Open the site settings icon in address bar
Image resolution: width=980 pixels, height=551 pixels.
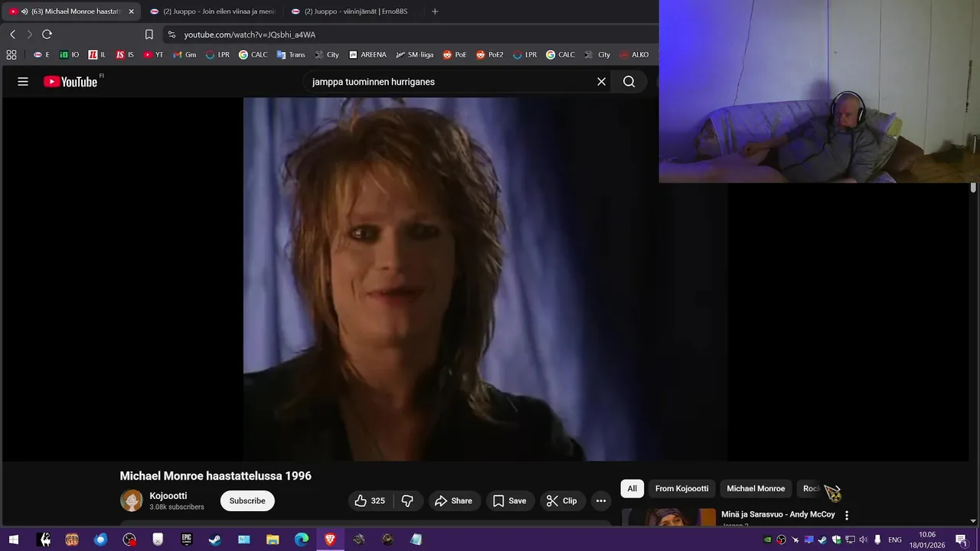(x=171, y=34)
